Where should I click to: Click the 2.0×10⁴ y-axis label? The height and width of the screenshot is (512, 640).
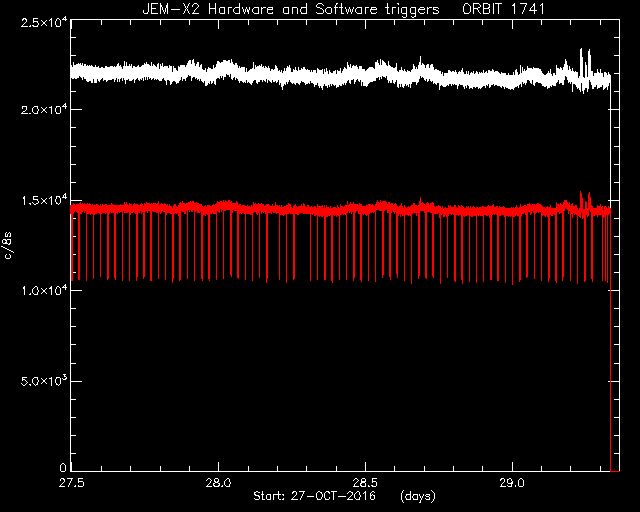coord(44,109)
